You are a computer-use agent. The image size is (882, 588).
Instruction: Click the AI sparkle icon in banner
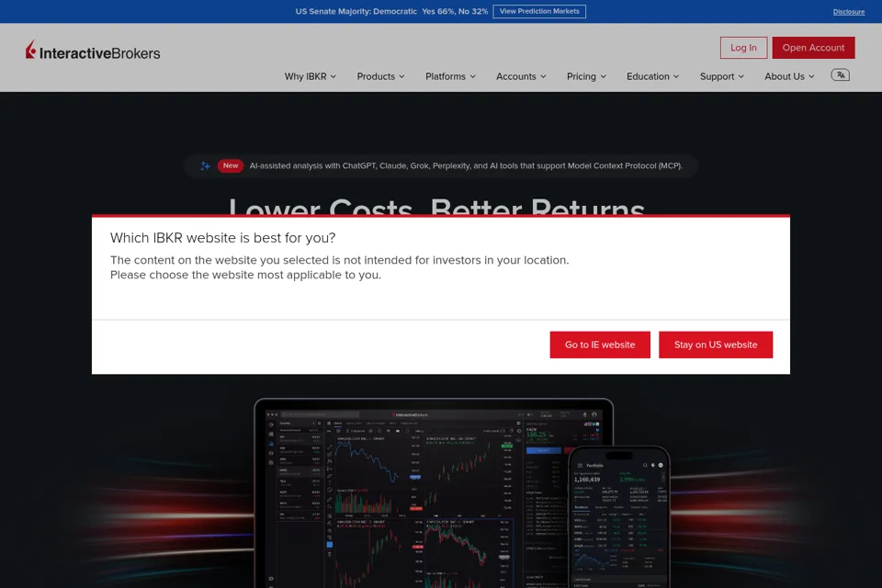(x=205, y=166)
